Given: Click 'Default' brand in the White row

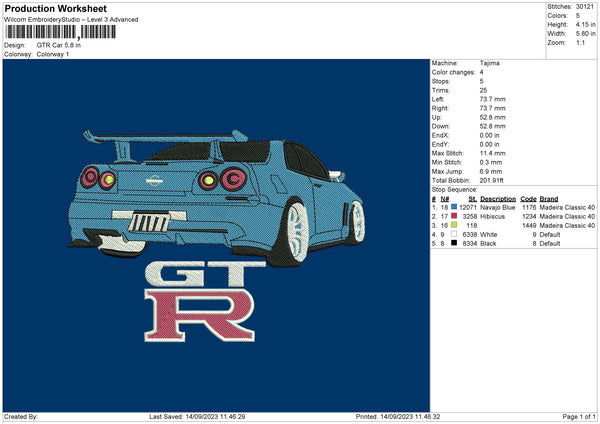Looking at the screenshot, I should pos(550,235).
